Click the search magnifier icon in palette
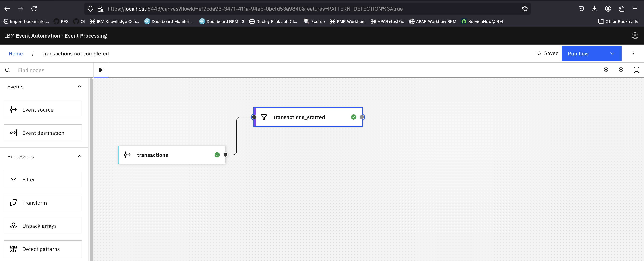The image size is (644, 261). pos(8,70)
